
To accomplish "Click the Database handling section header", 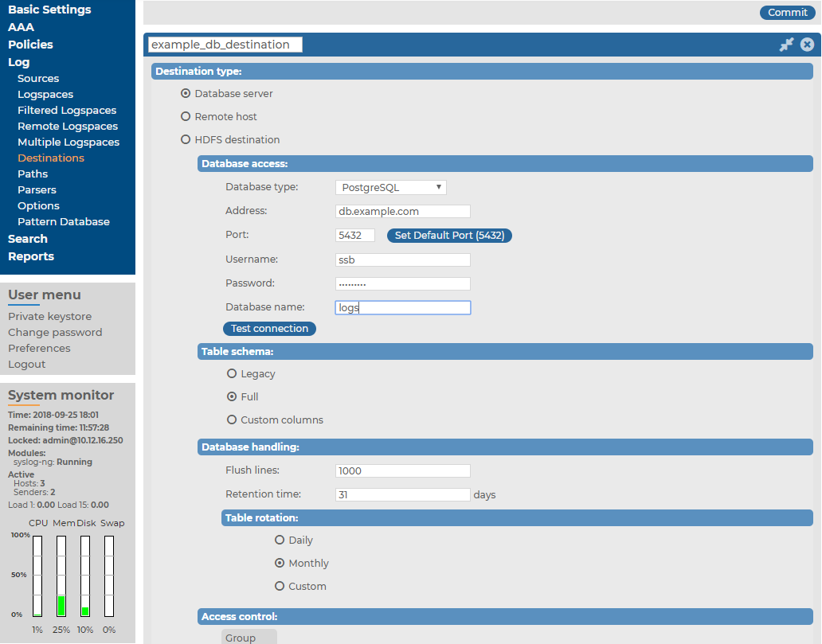I will (x=505, y=447).
